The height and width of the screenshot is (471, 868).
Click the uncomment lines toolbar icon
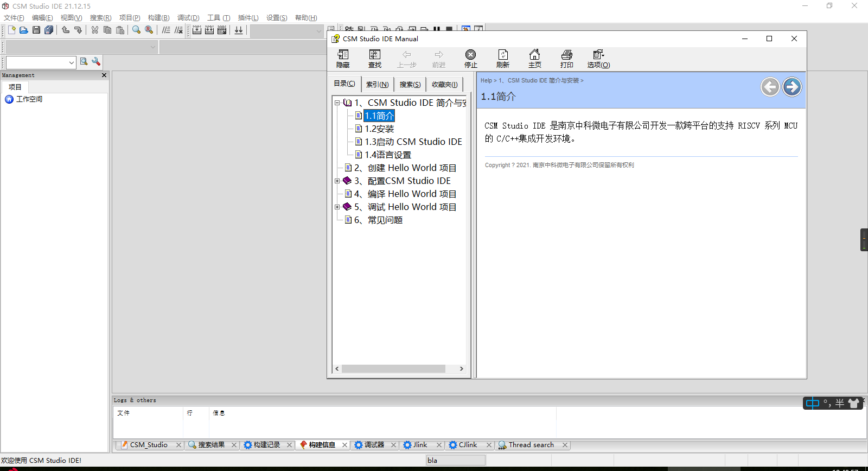pyautogui.click(x=178, y=30)
